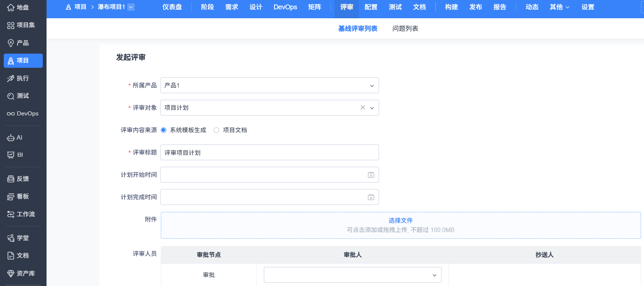The image size is (644, 286).
Task: Open the AI robot icon in sidebar
Action: [x=11, y=138]
